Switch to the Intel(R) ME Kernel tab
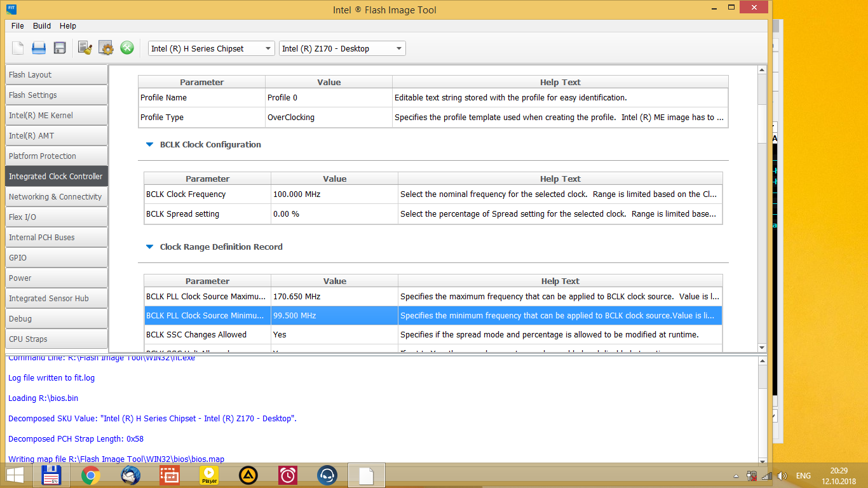 pos(56,115)
